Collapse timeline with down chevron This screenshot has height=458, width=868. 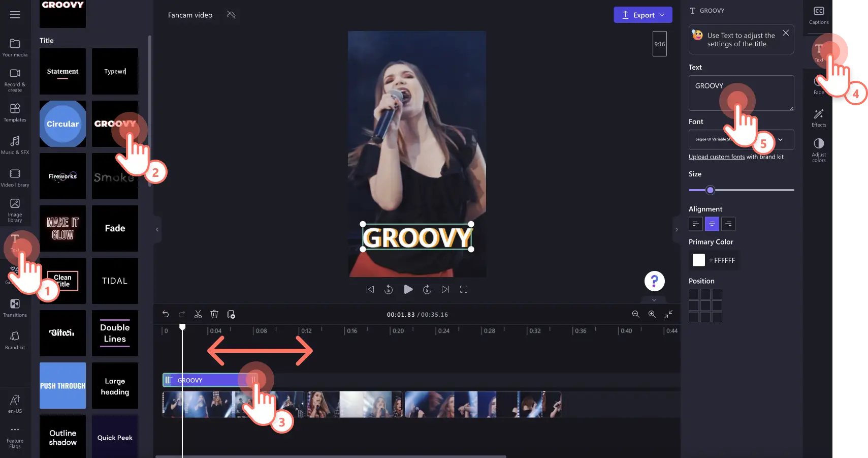[654, 300]
